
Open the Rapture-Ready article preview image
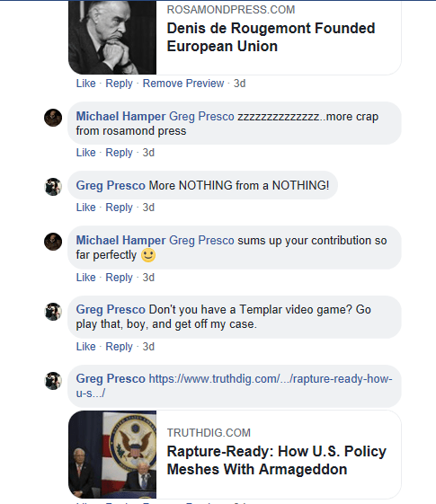[x=112, y=455]
